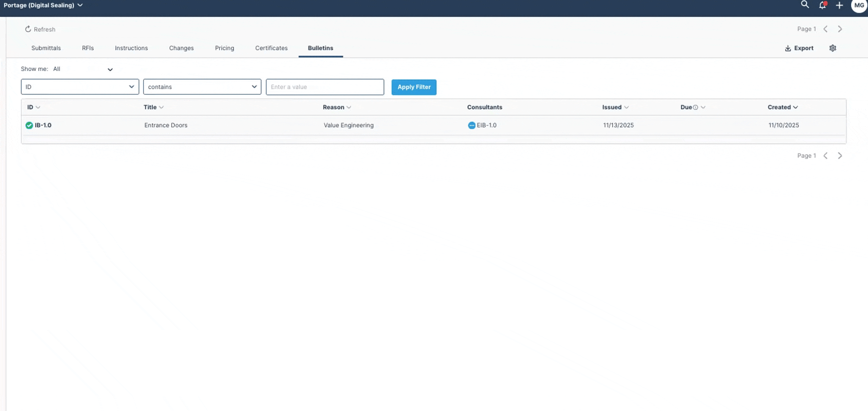This screenshot has height=411, width=868.
Task: Click the Apply Filter button
Action: point(414,87)
